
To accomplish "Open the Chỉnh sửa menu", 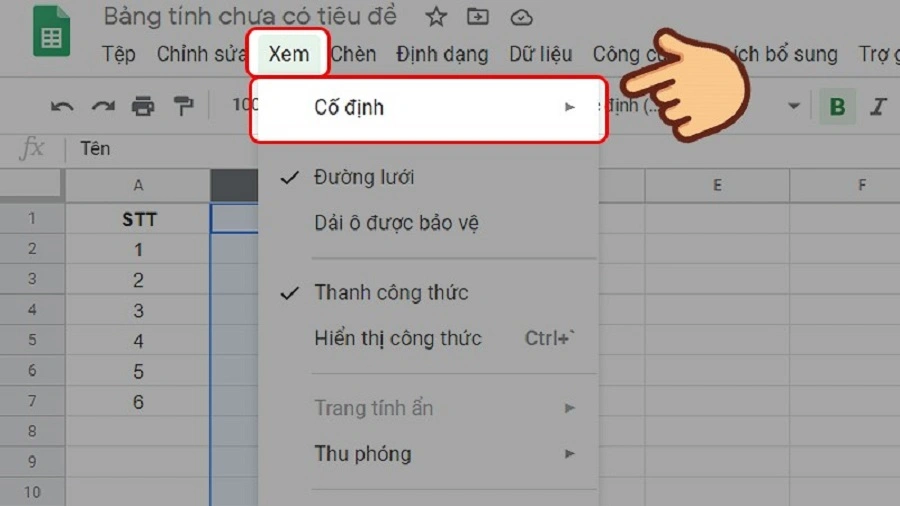I will coord(201,54).
